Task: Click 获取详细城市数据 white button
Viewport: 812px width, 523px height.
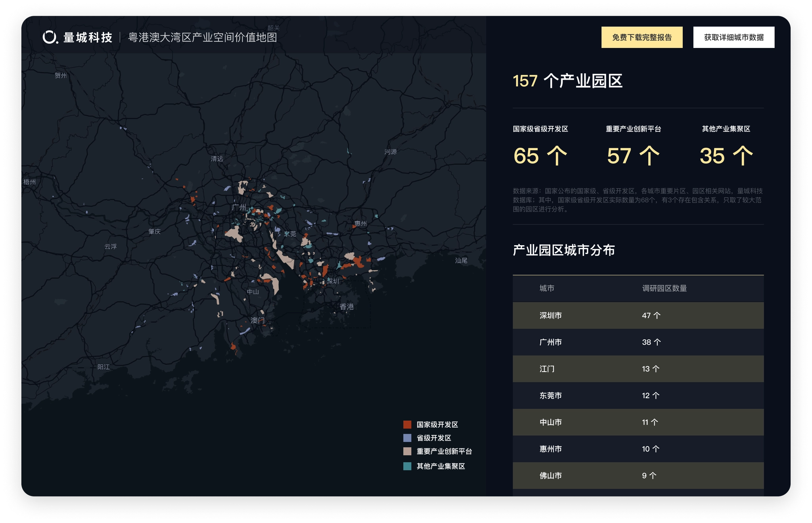Action: (733, 37)
